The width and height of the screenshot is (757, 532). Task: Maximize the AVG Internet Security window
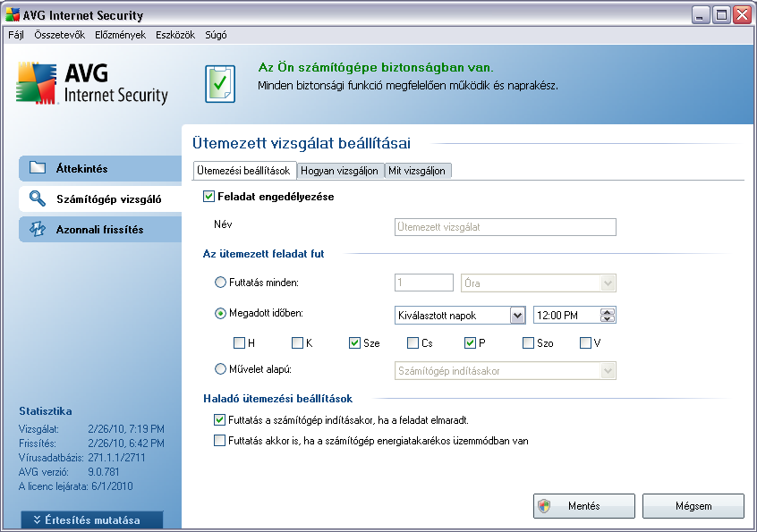(x=721, y=15)
